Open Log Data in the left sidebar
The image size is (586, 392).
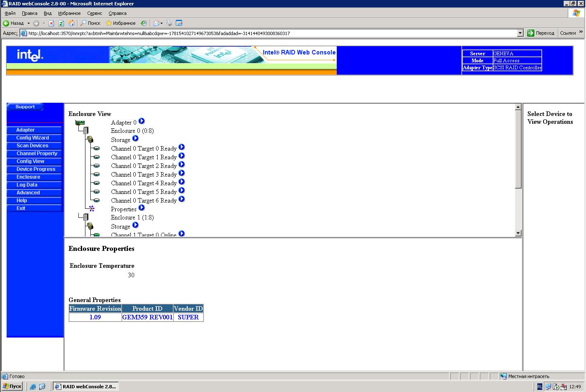pos(27,185)
